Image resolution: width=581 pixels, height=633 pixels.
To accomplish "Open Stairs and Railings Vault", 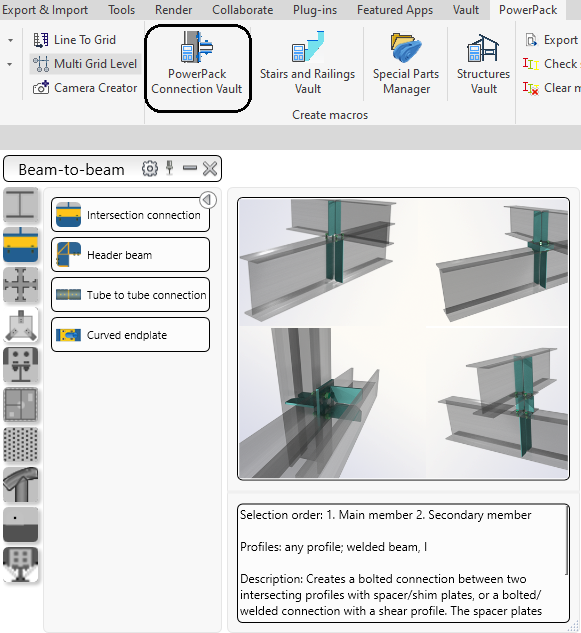I will (x=307, y=64).
